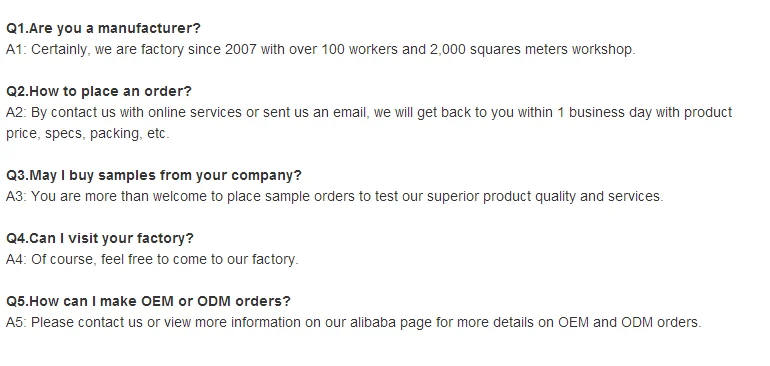Click the "Q4.Can I visit your factory?" heading
The image size is (770, 366).
100,238
